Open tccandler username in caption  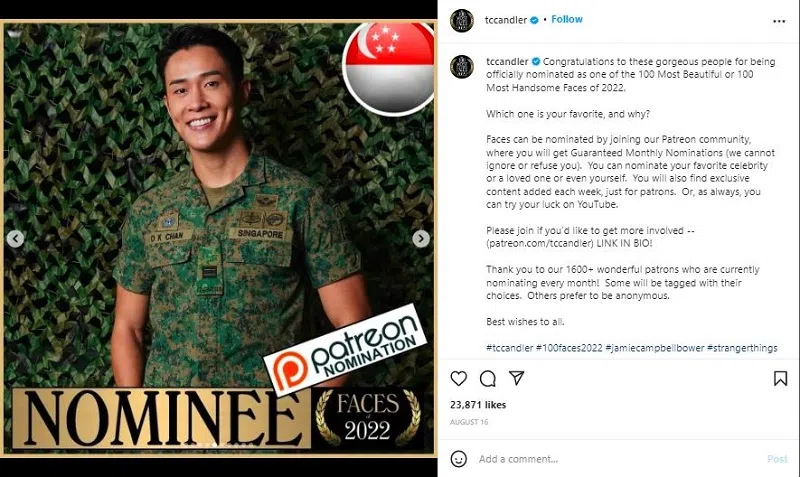(x=507, y=61)
